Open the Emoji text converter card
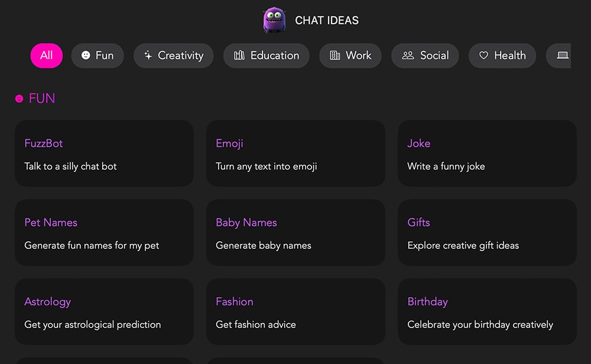591x364 pixels. pos(295,154)
